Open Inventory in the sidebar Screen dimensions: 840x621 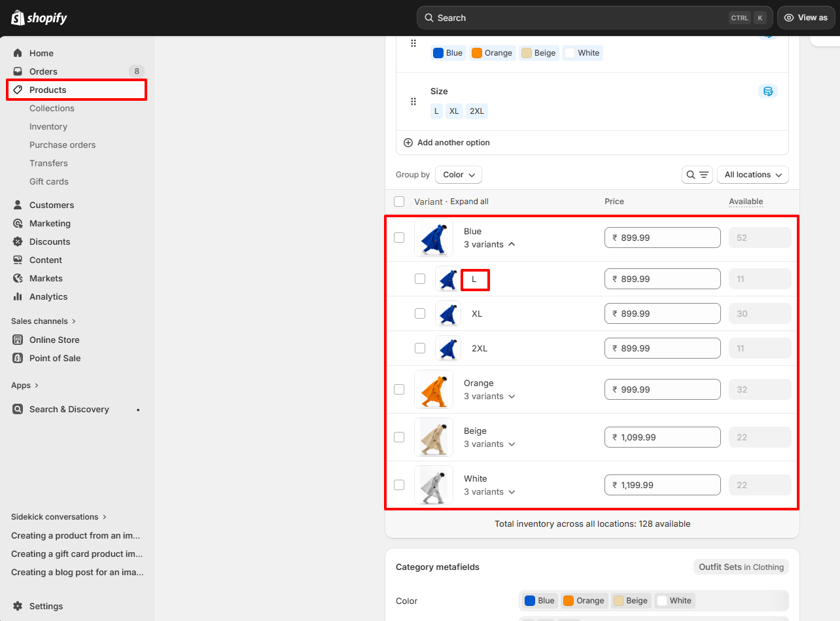(48, 126)
